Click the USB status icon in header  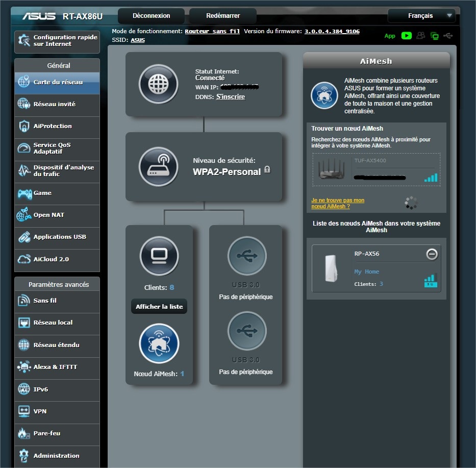(448, 36)
